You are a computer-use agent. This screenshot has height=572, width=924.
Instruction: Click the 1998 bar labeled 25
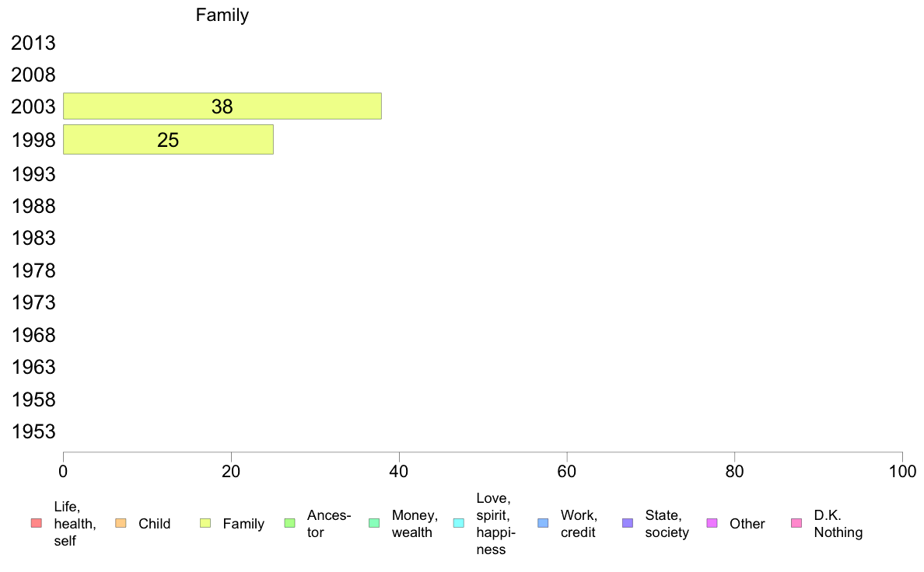(168, 140)
